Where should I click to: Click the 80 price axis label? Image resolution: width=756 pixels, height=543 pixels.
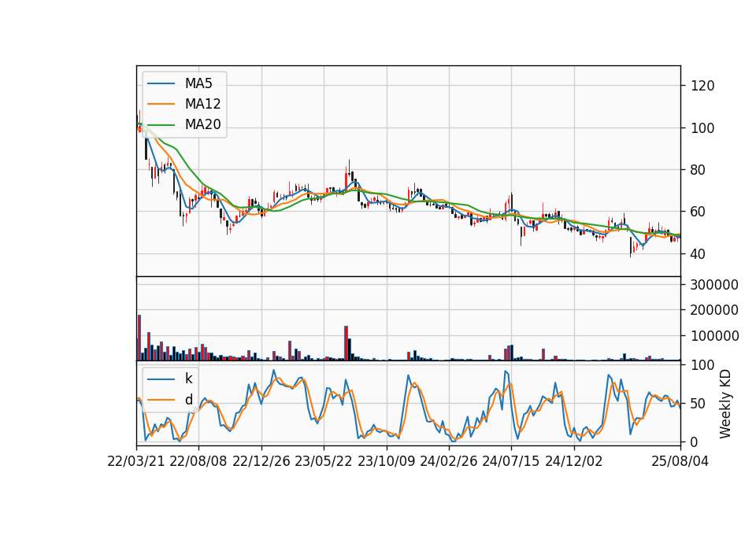click(699, 170)
